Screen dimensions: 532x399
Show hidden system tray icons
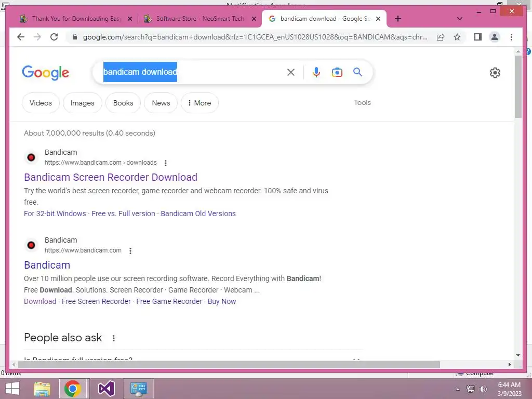coord(458,389)
